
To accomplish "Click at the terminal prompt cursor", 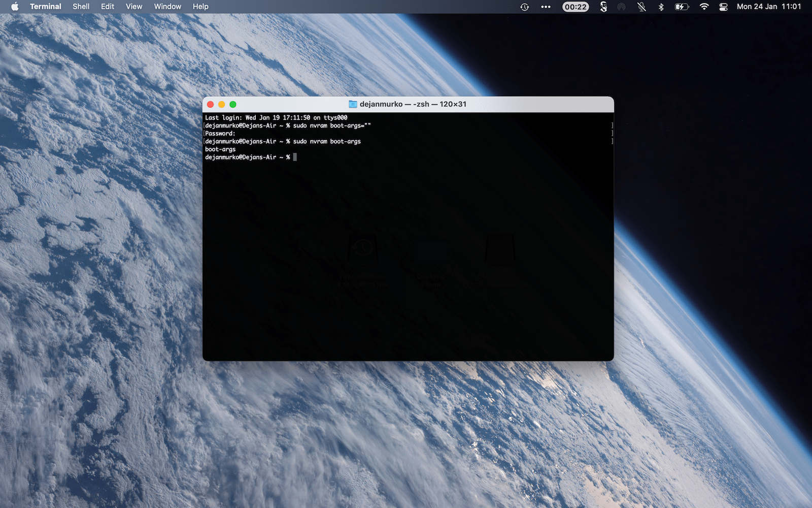I will [x=295, y=157].
